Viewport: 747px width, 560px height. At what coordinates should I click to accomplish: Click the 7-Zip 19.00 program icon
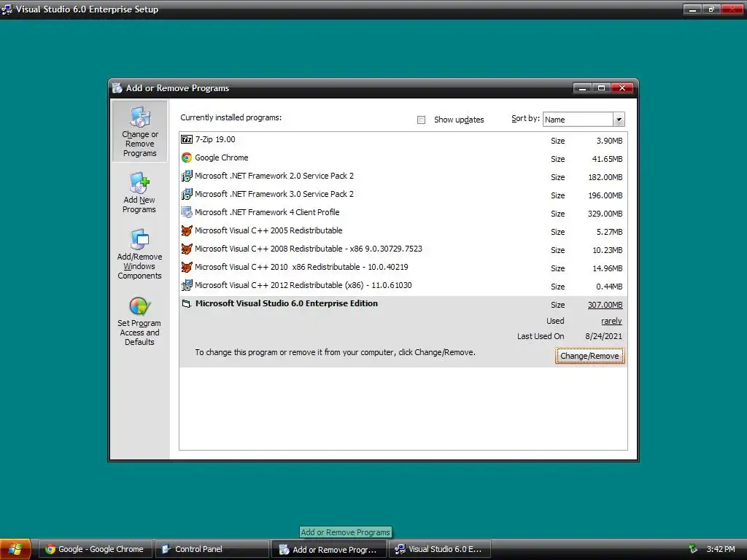point(187,139)
